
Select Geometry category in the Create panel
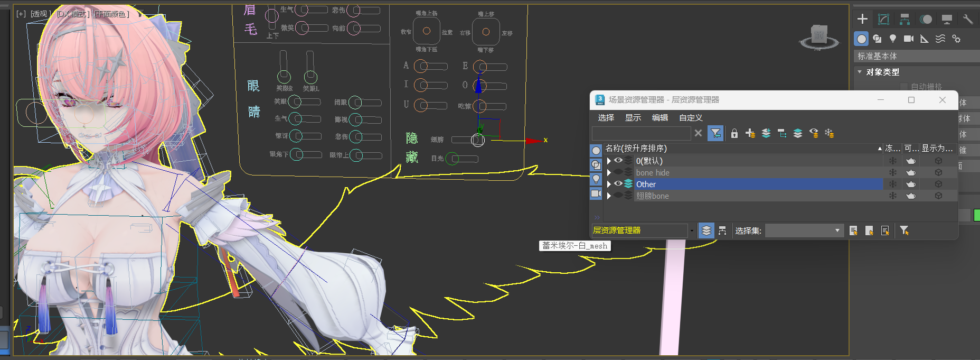[861, 39]
